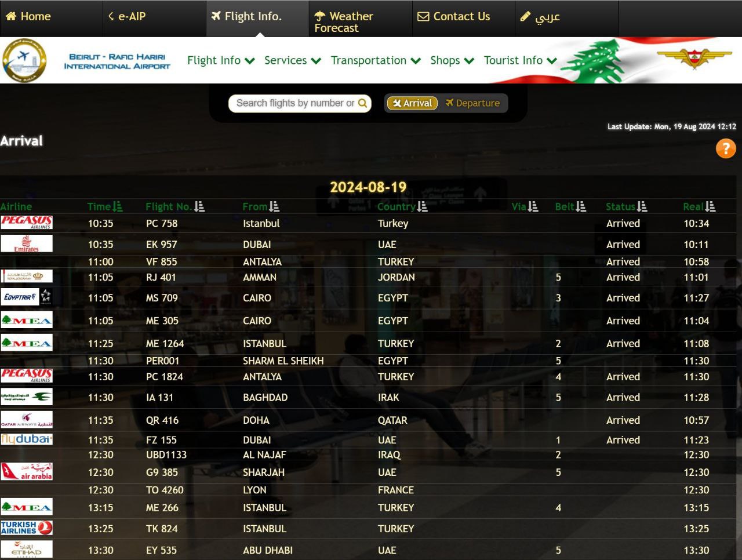
Task: Click the Etihad airline logo
Action: (27, 550)
